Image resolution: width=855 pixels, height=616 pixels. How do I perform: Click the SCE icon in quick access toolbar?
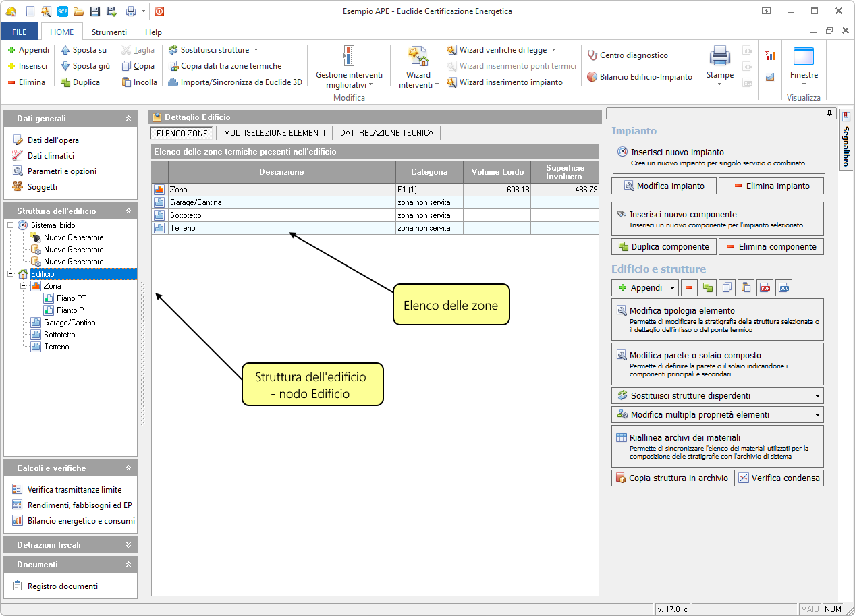click(x=62, y=11)
